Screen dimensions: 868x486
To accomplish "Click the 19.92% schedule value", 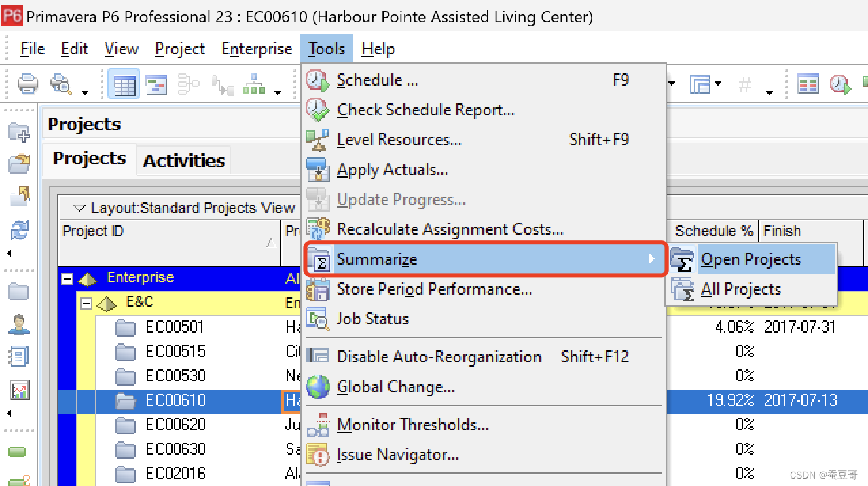I will (730, 400).
